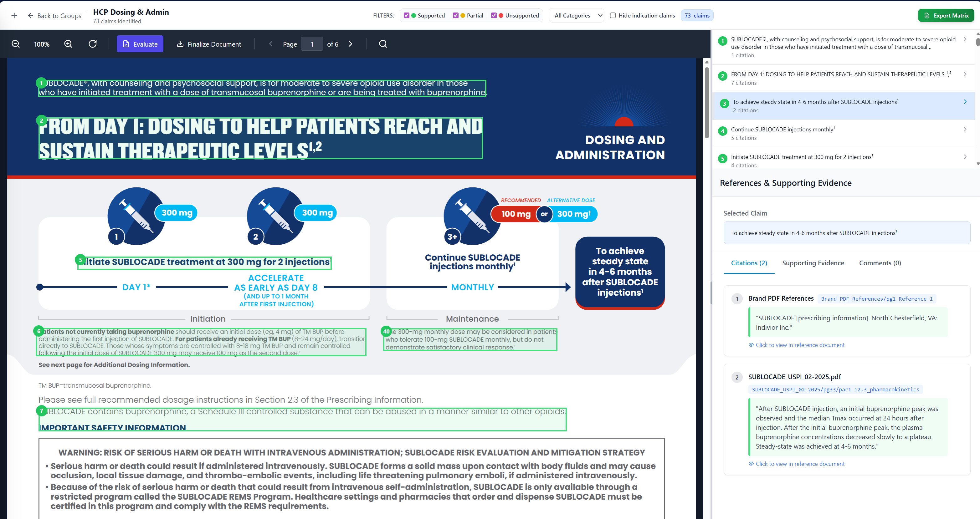Expand the FROM DAY 1 claim chevron

[965, 74]
